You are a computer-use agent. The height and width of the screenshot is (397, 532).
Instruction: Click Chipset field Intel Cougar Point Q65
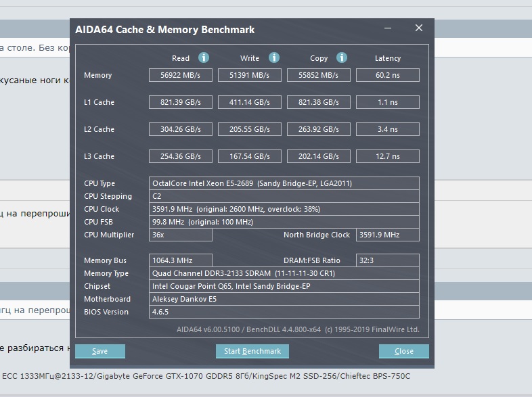click(284, 286)
